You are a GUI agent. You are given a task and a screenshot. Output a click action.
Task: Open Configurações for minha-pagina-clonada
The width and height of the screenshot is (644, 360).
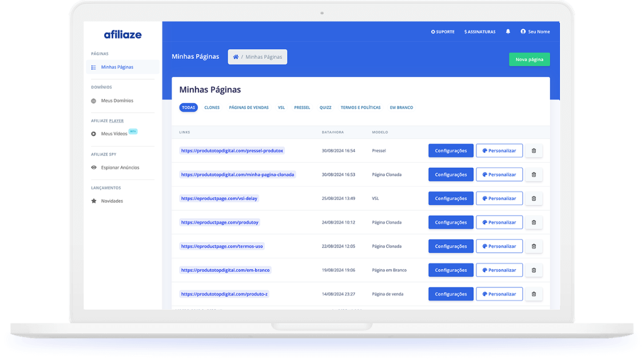coord(451,175)
